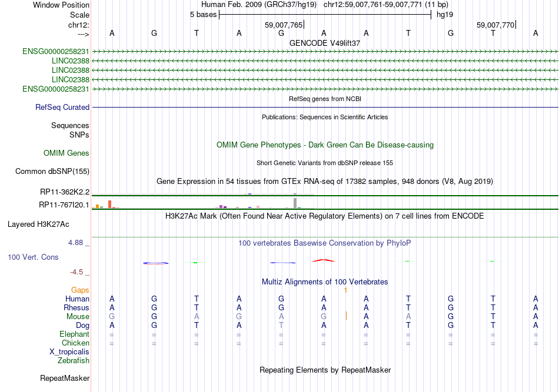
Task: Click the 59,007,770 position marker
Action: pos(495,25)
